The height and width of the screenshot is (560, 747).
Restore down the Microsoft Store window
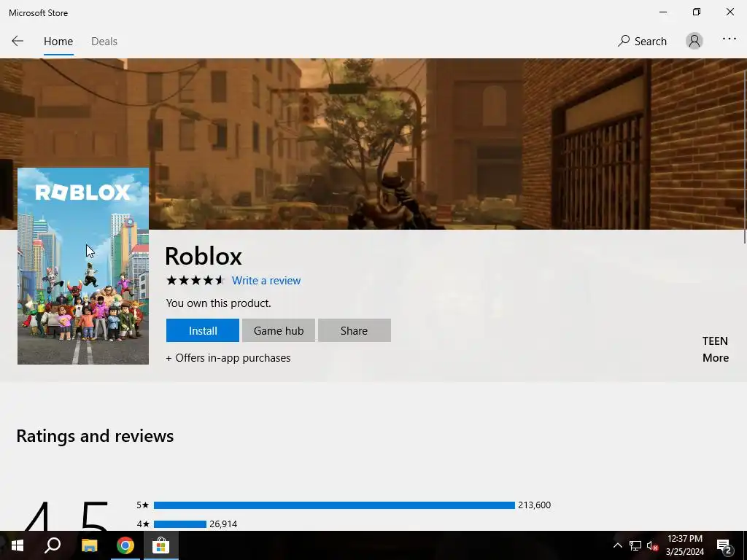click(697, 12)
